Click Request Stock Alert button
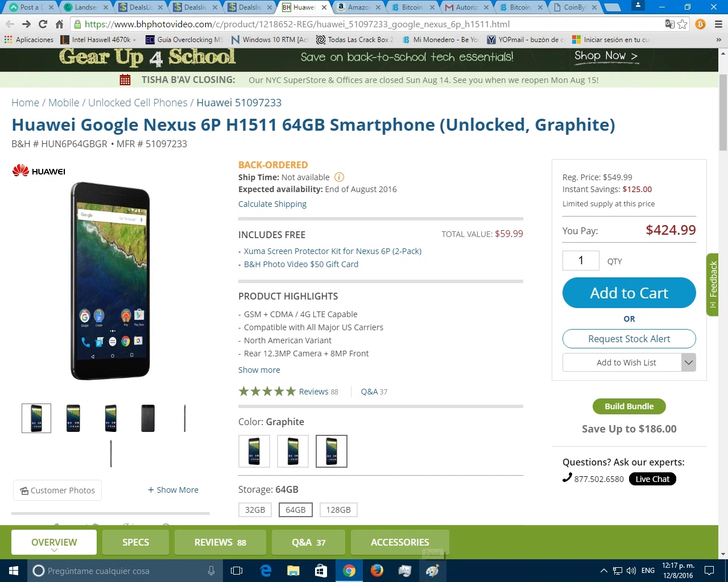 click(629, 339)
